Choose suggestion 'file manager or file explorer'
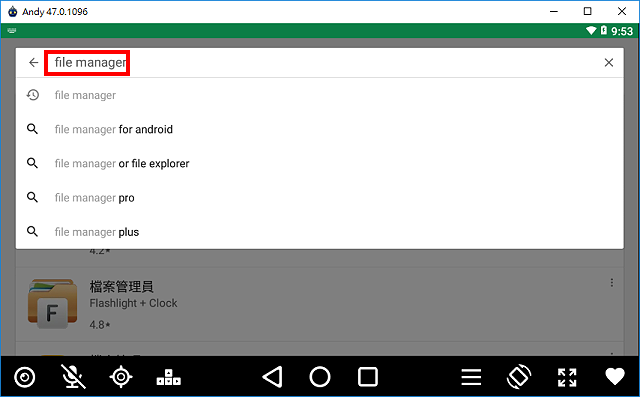640x397 pixels. 320,164
